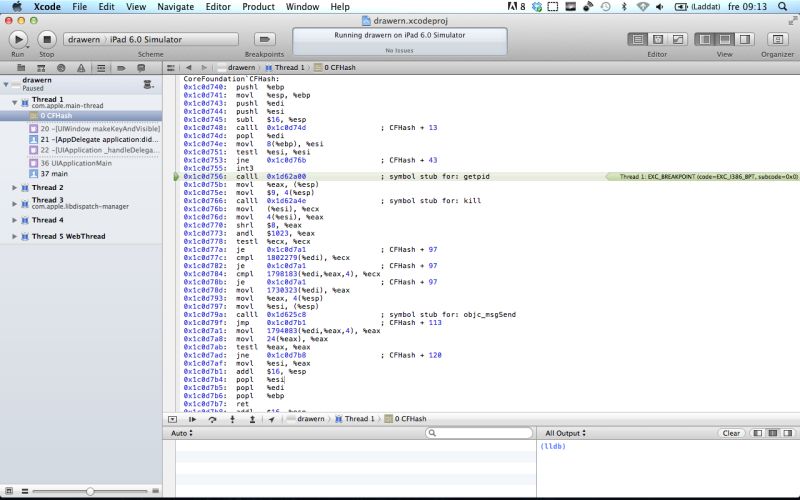
Task: Show only the variables view
Action: click(758, 433)
